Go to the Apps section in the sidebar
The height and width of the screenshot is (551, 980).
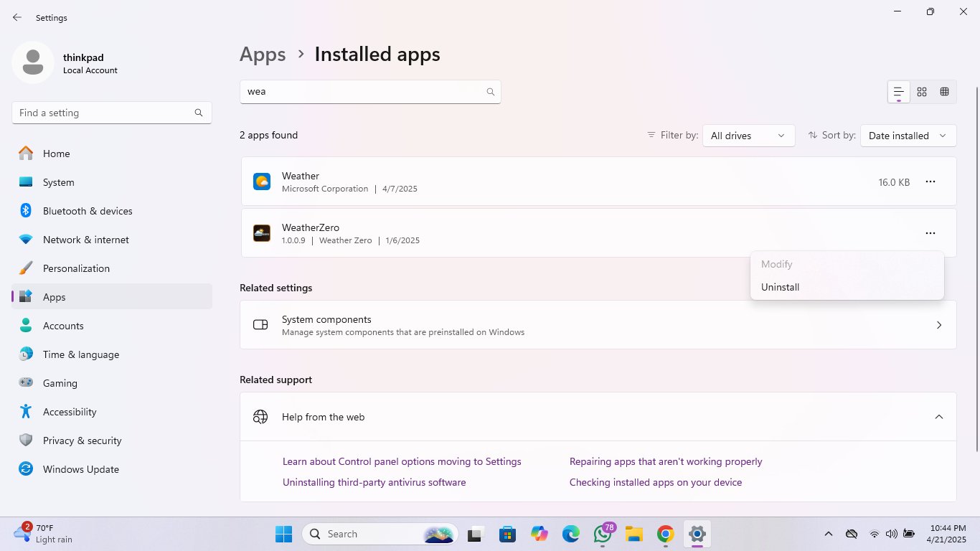pos(112,297)
